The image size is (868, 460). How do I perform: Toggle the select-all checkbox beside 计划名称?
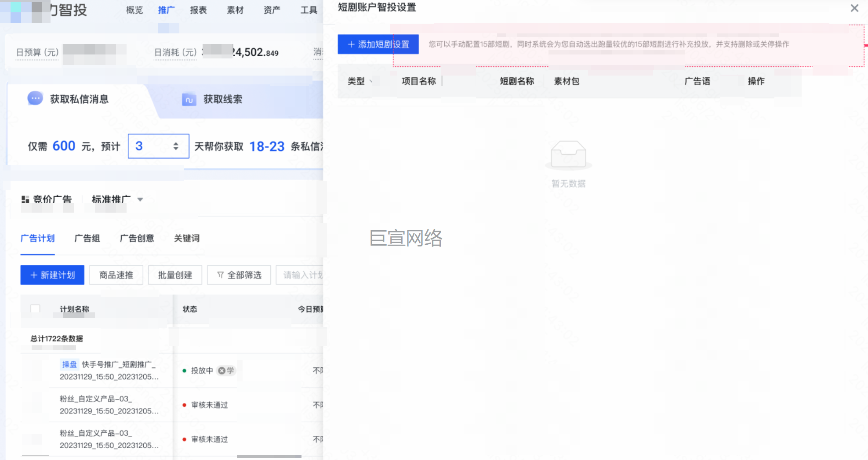click(35, 309)
